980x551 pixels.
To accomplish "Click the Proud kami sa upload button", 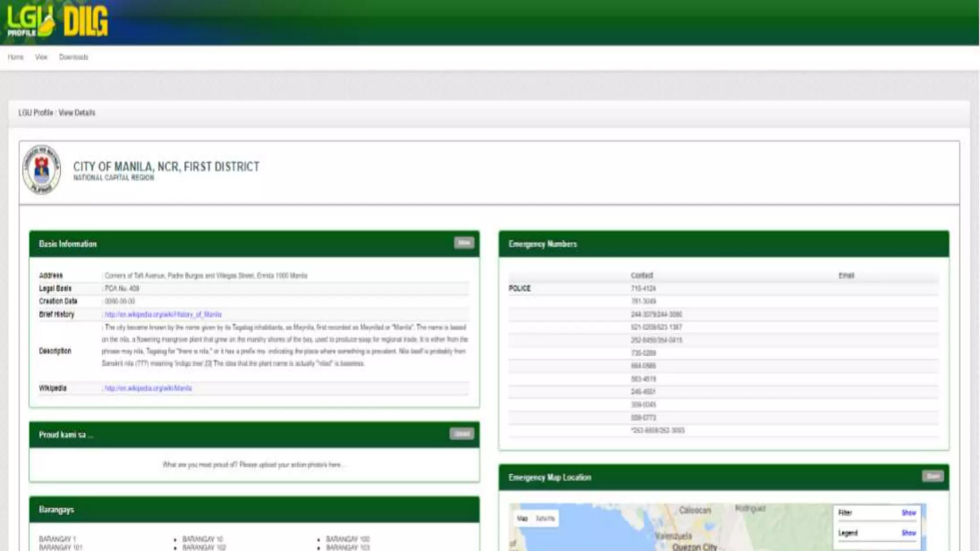I will 462,434.
